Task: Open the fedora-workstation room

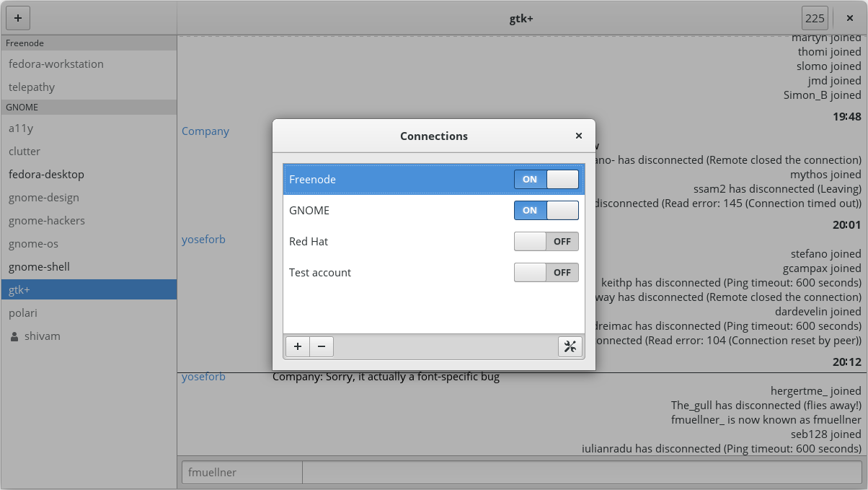Action: point(88,64)
